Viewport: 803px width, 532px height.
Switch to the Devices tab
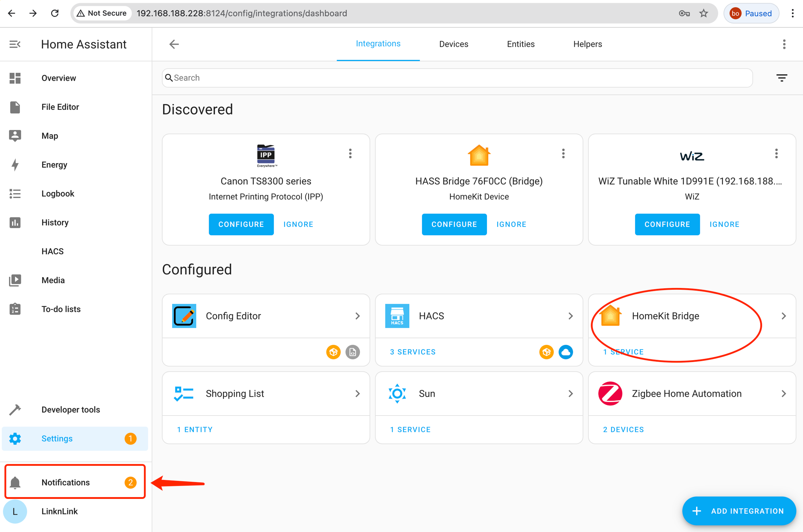coord(453,44)
